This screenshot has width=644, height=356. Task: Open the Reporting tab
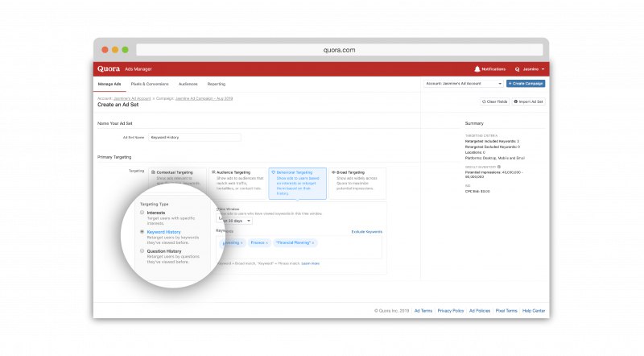(216, 84)
